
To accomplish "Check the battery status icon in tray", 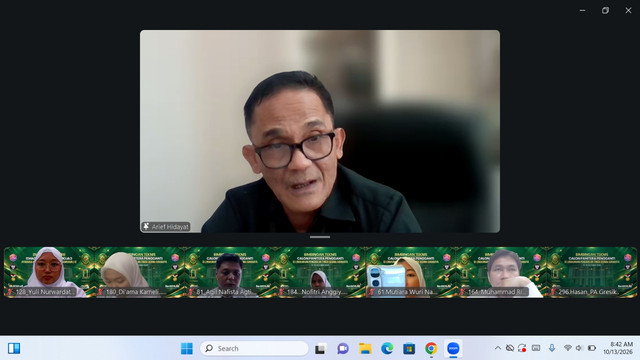I will coord(592,348).
